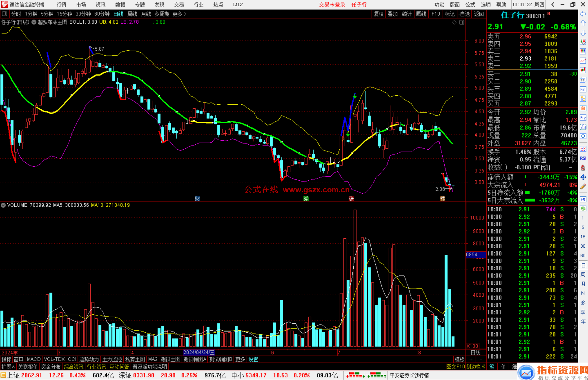Viewport: 588px width, 380px height.
Task: Open the 公式 menu
Action: point(470,4)
